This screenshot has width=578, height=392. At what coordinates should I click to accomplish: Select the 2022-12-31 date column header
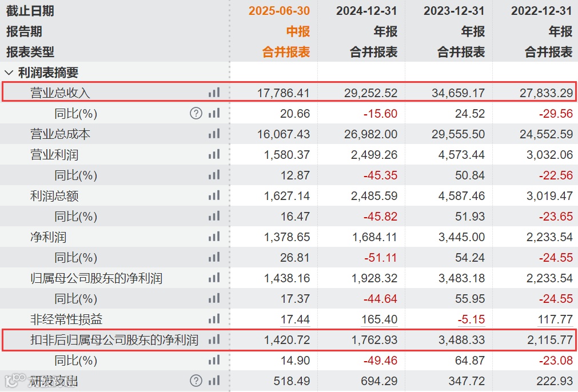[541, 11]
